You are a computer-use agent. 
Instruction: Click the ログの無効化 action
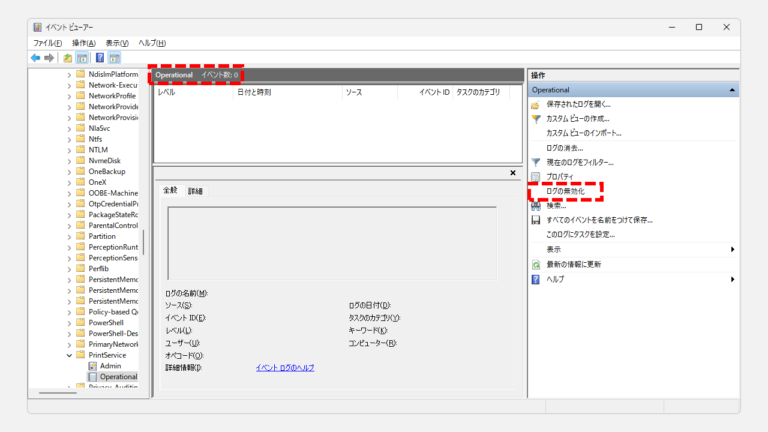click(x=565, y=191)
